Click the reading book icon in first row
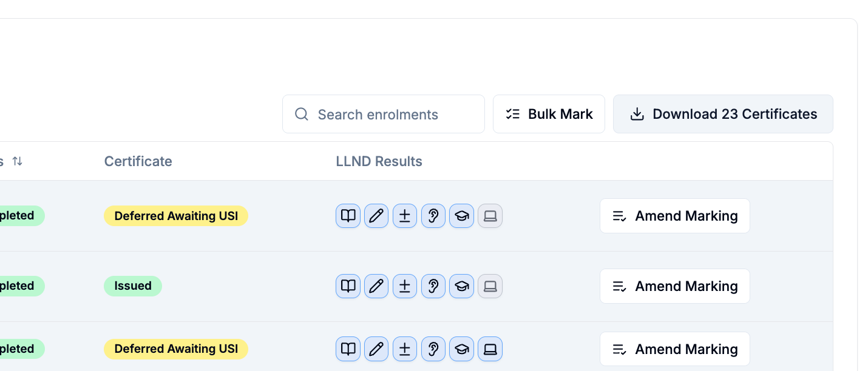Image resolution: width=868 pixels, height=371 pixels. tap(348, 216)
